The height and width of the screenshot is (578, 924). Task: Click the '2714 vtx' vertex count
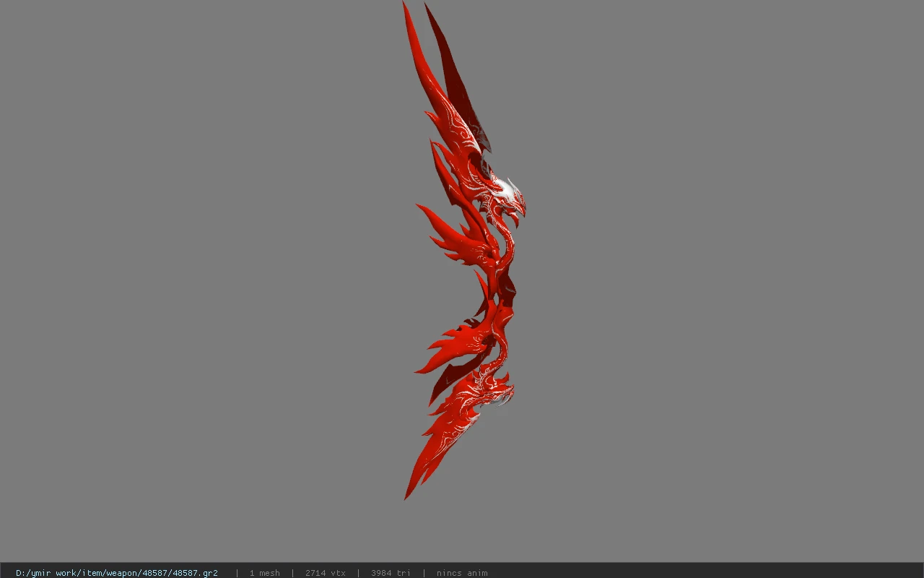point(326,573)
